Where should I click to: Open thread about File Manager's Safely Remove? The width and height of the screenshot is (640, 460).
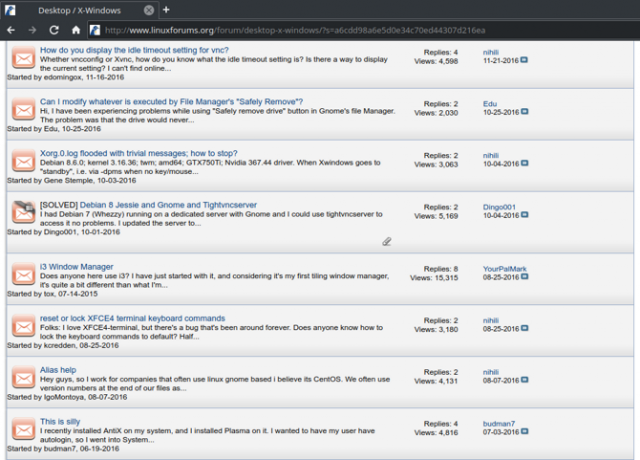tap(171, 102)
